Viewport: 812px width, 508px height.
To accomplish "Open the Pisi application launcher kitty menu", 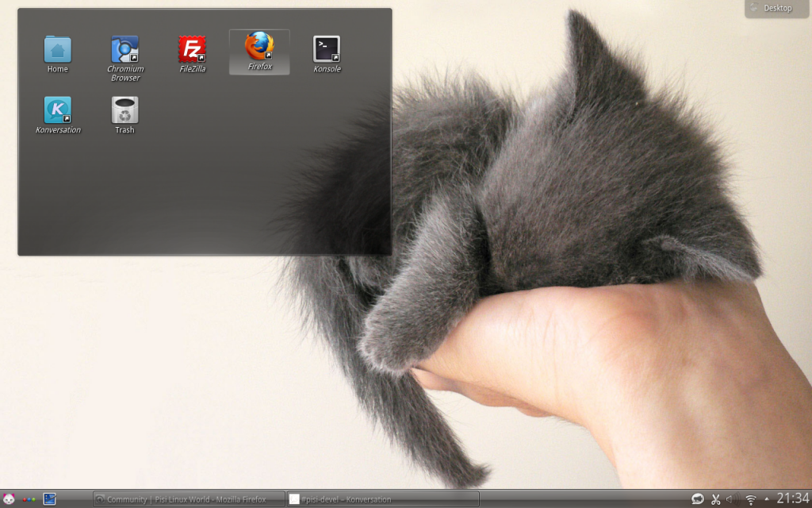I will [9, 498].
